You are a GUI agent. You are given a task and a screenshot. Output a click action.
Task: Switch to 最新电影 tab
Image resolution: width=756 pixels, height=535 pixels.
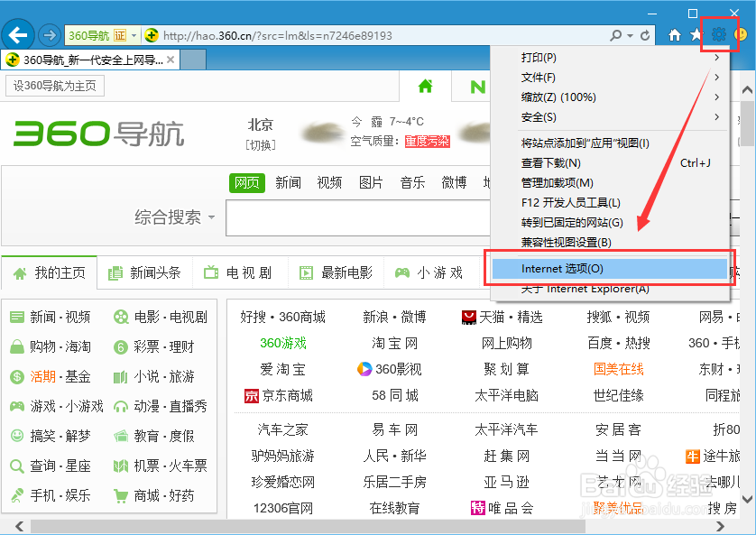click(x=337, y=272)
